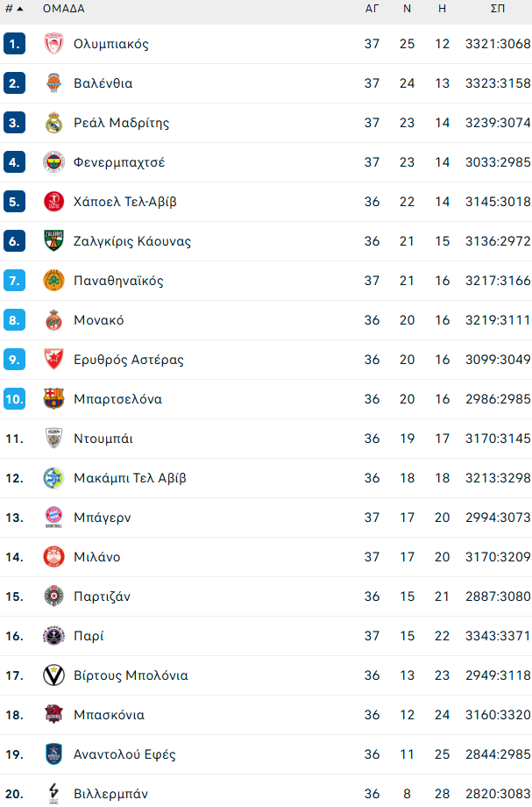Viewport: 532px width, 807px height.
Task: Click the Panathinaikos clover logo
Action: pyautogui.click(x=53, y=281)
